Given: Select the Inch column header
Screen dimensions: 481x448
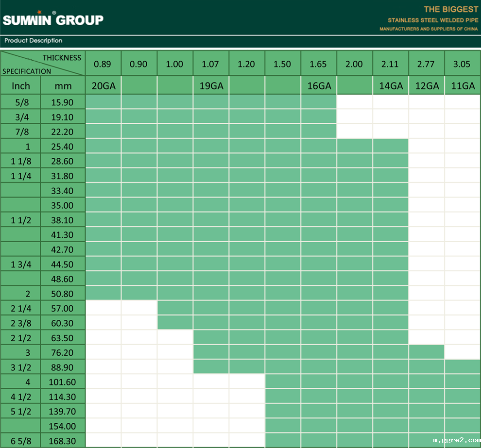Looking at the screenshot, I should (x=21, y=86).
